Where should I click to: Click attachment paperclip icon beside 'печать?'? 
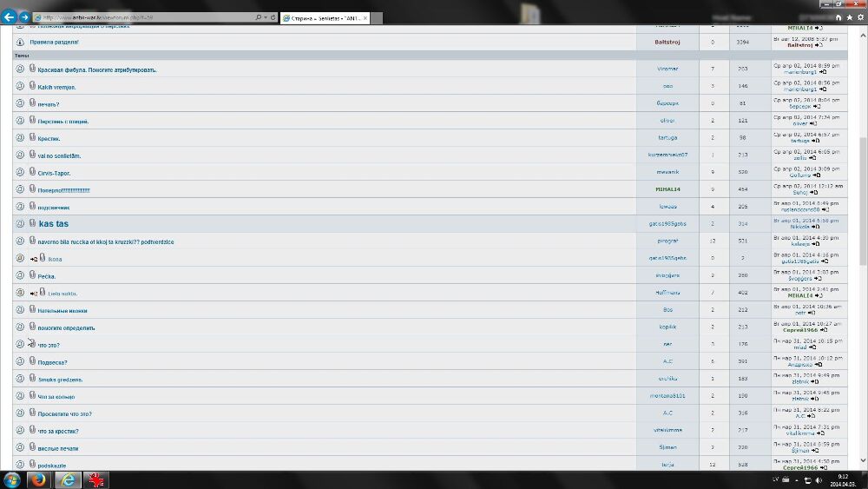[33, 103]
